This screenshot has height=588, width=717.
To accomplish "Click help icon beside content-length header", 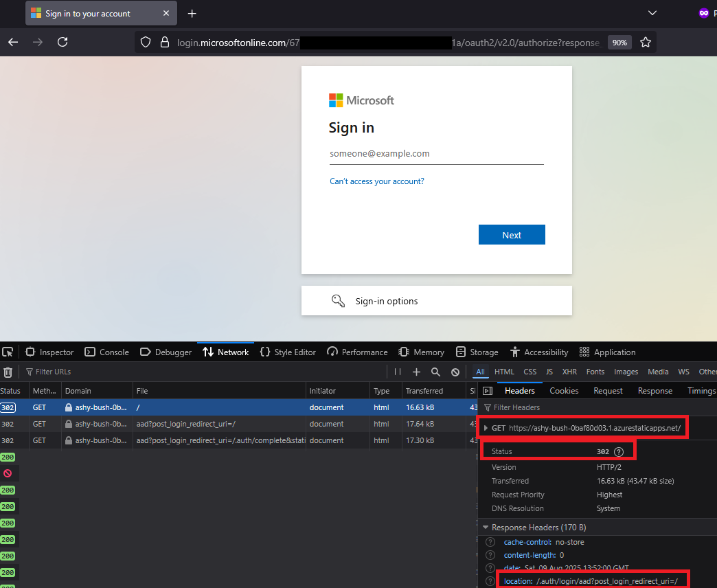I will [x=490, y=555].
